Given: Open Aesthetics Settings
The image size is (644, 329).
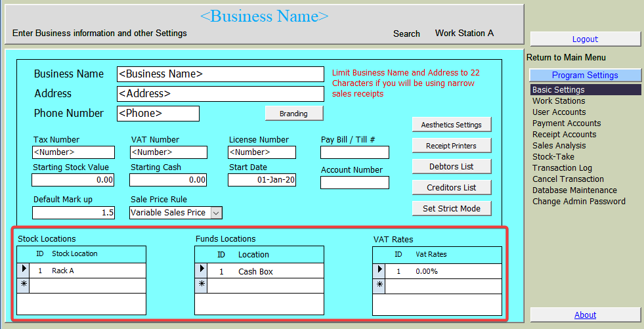Looking at the screenshot, I should [x=451, y=125].
